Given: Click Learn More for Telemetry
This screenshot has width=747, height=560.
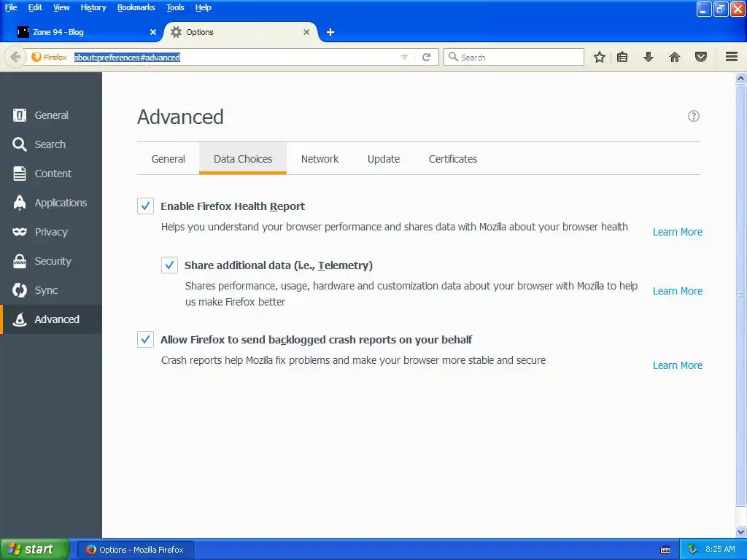Looking at the screenshot, I should pyautogui.click(x=678, y=291).
